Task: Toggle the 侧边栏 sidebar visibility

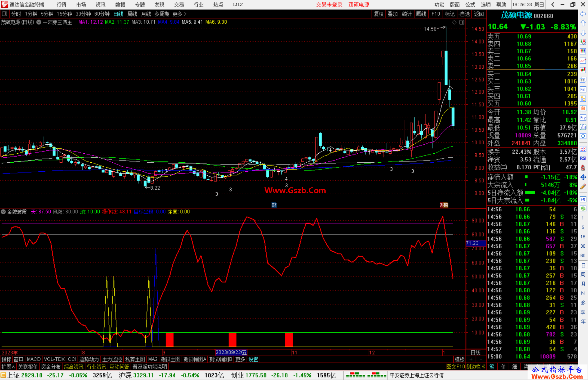Action: (x=476, y=367)
